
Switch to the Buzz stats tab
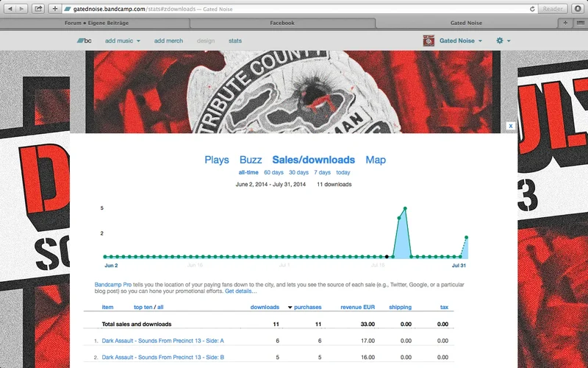point(251,160)
